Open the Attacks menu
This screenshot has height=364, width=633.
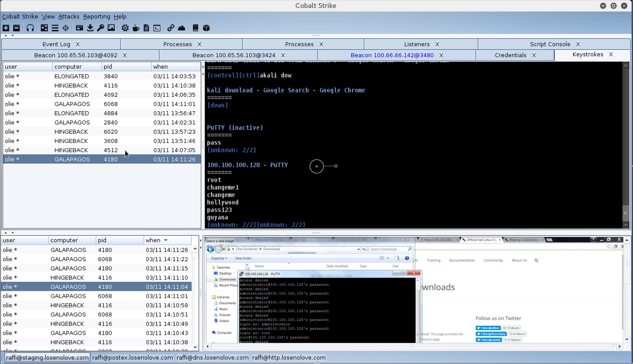pos(69,16)
